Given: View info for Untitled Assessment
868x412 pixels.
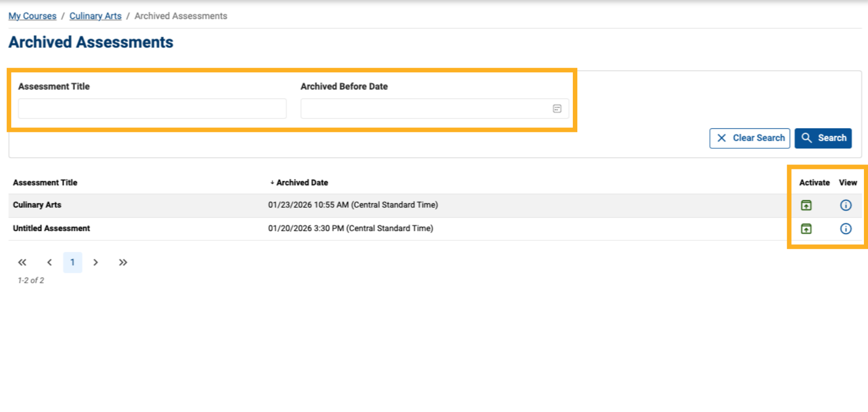Looking at the screenshot, I should [846, 229].
